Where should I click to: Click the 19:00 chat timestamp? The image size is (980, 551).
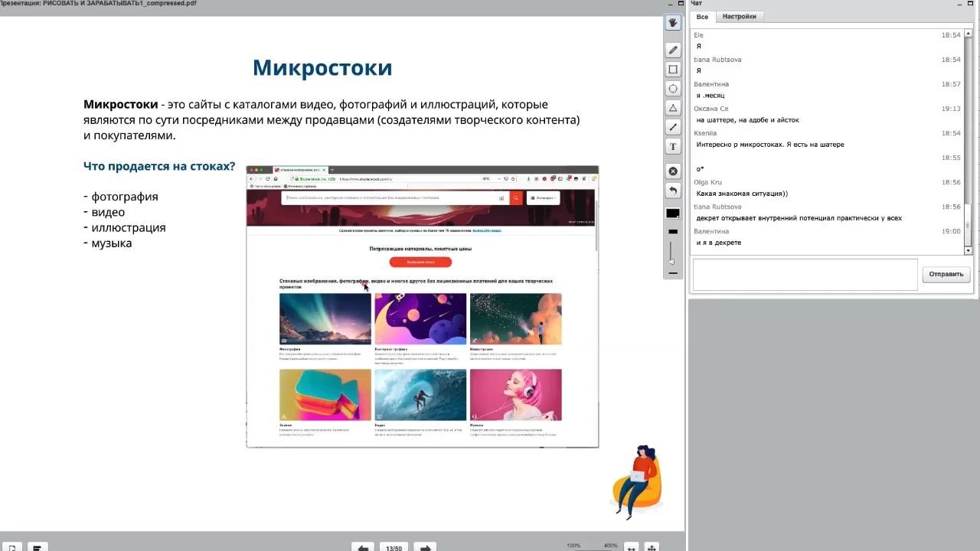(951, 231)
